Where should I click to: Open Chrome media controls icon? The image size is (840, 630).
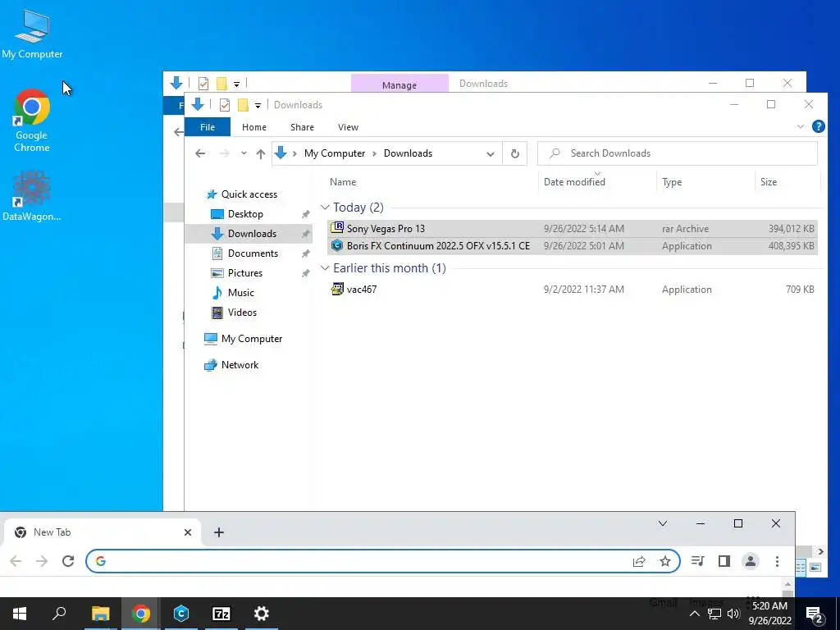click(x=697, y=561)
